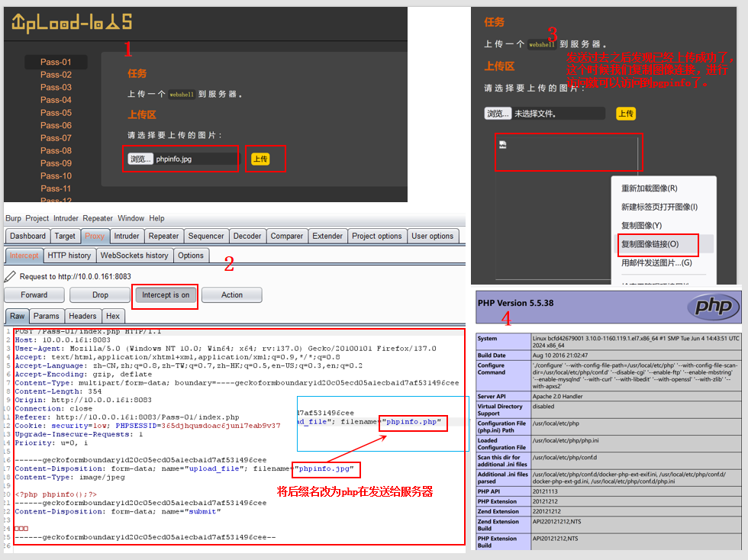748x560 pixels.
Task: Click the edited filename "phpinfo.php"
Action: click(413, 422)
